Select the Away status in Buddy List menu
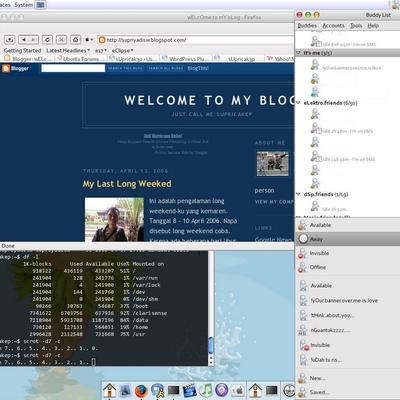Screen dimensions: 400x400 click(348, 239)
